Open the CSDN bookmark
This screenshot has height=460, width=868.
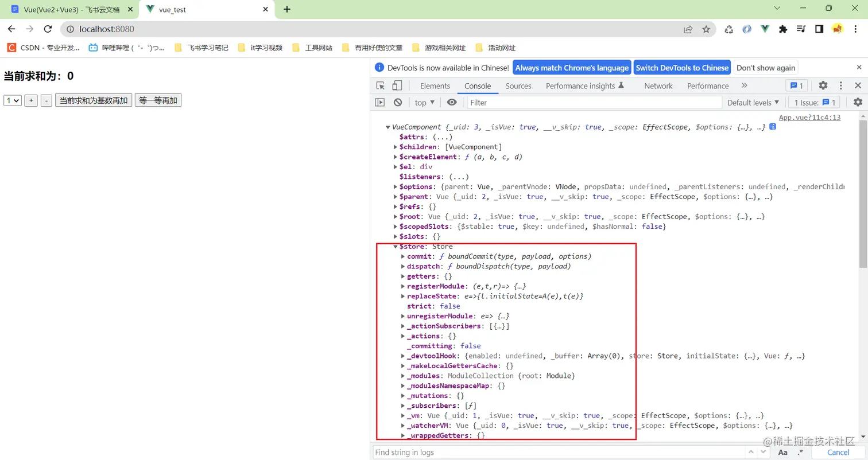coord(44,48)
